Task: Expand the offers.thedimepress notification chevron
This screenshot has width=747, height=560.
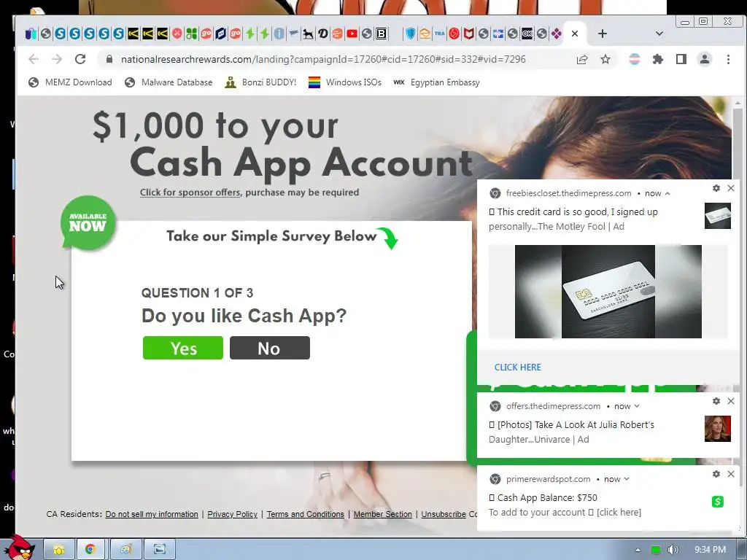Action: [637, 406]
